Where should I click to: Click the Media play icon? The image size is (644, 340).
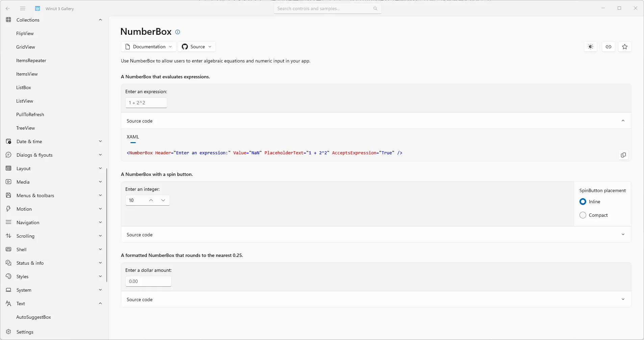click(8, 182)
